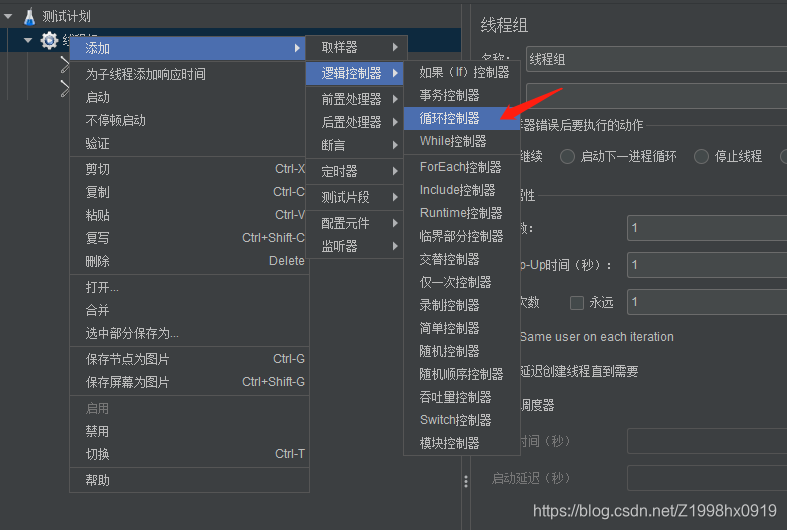This screenshot has height=530, width=787.
Task: Select 验证 in the context menu
Action: (x=189, y=144)
